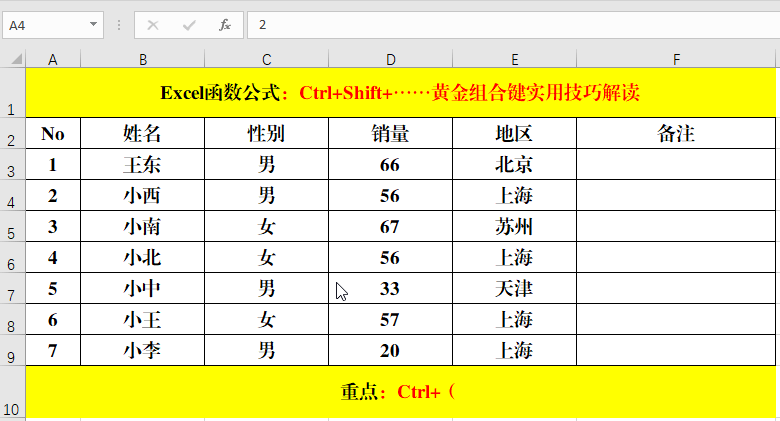The image size is (780, 421).
Task: Select the cell containing 小李
Action: 142,350
